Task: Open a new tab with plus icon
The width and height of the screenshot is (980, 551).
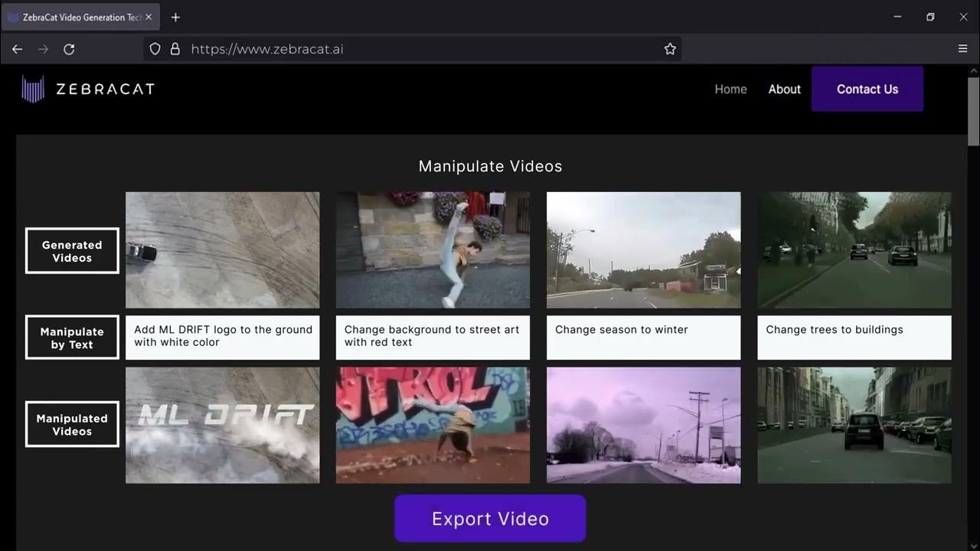Action: coord(175,17)
